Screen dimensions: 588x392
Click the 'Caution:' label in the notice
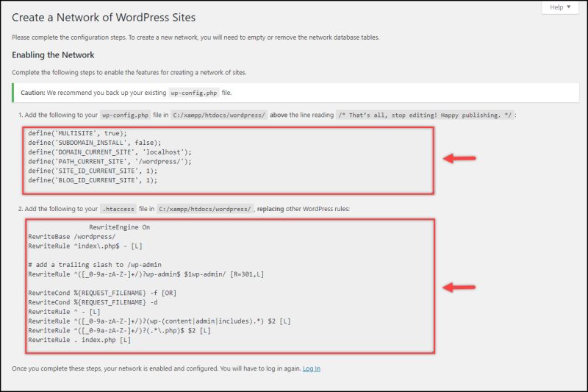32,93
